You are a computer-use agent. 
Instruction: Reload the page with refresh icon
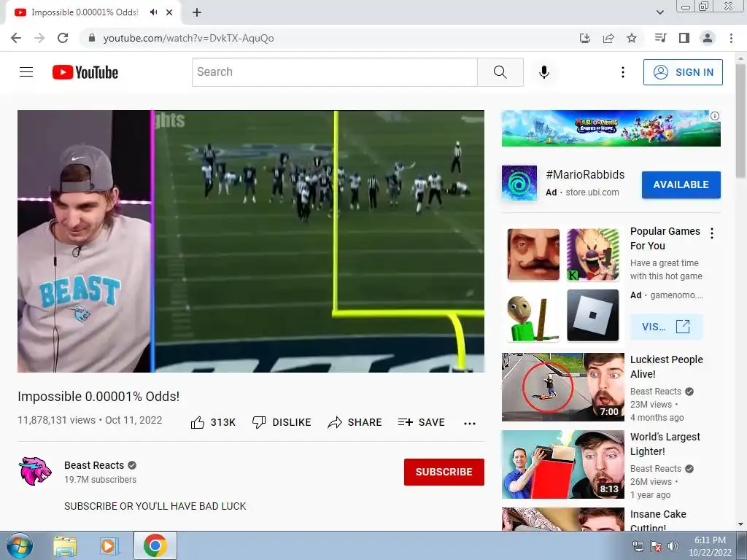click(63, 38)
